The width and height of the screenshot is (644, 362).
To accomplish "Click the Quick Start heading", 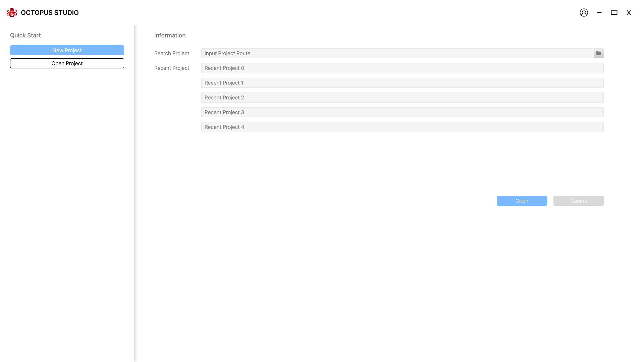I will (x=25, y=35).
